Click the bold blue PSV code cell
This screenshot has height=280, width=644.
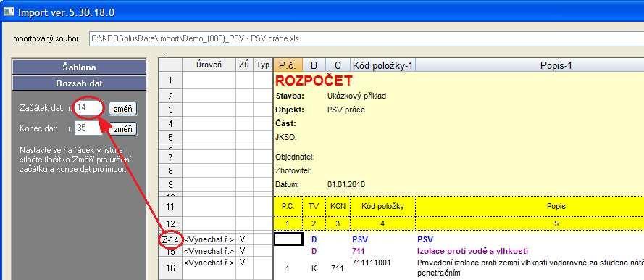pyautogui.click(x=360, y=239)
